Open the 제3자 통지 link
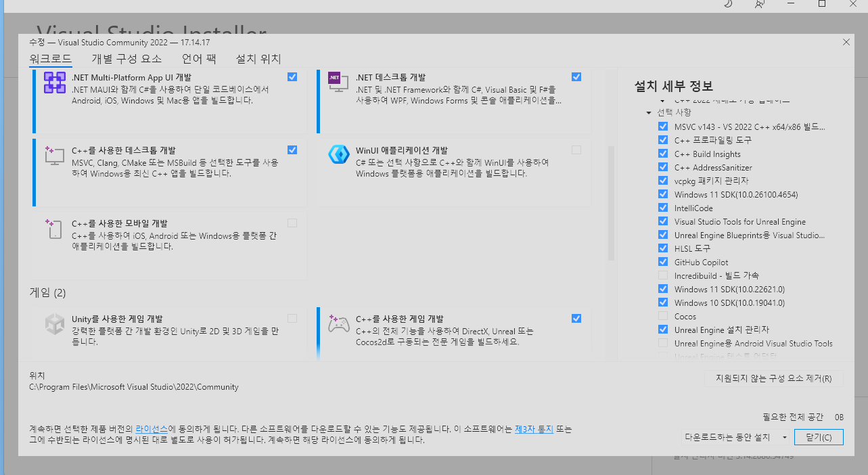 (534, 429)
